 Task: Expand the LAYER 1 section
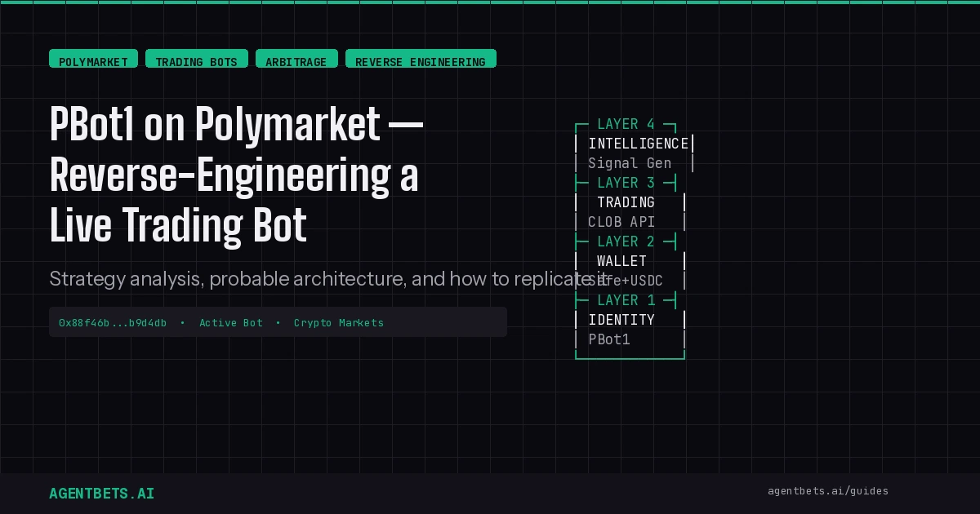tap(626, 300)
